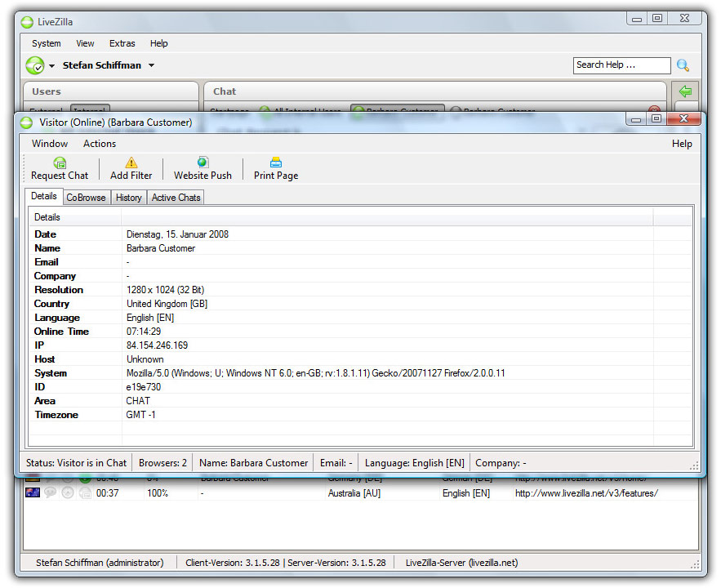
Task: Click the Visitor window title bar icon
Action: coord(27,122)
